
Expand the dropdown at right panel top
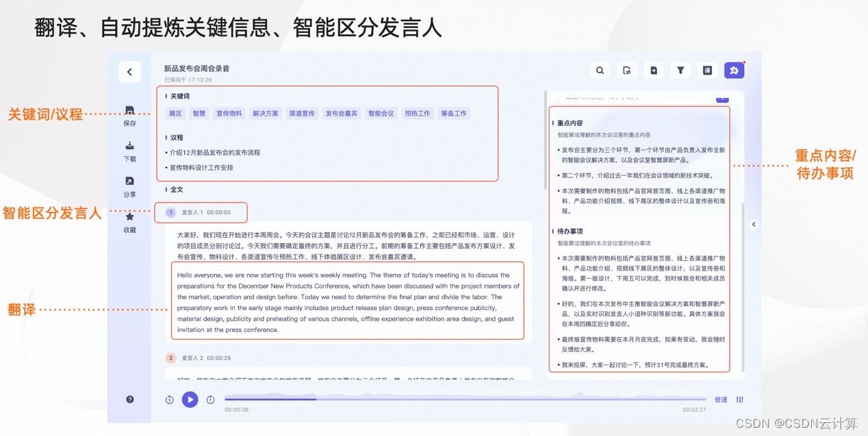click(722, 97)
